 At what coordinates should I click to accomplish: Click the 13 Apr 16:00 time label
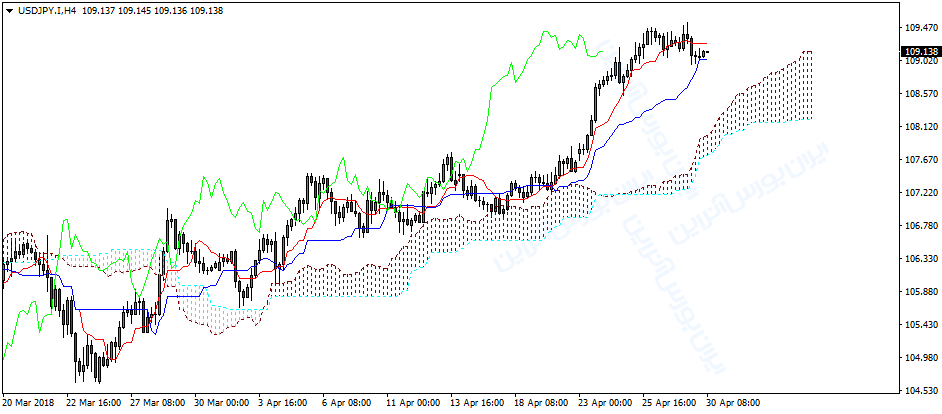click(x=476, y=403)
